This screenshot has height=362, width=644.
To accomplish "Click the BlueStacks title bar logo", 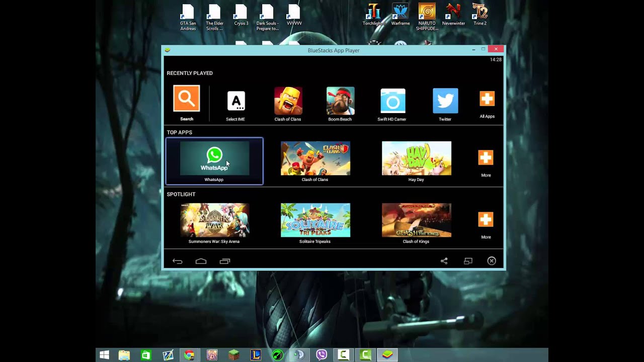I will tap(168, 50).
